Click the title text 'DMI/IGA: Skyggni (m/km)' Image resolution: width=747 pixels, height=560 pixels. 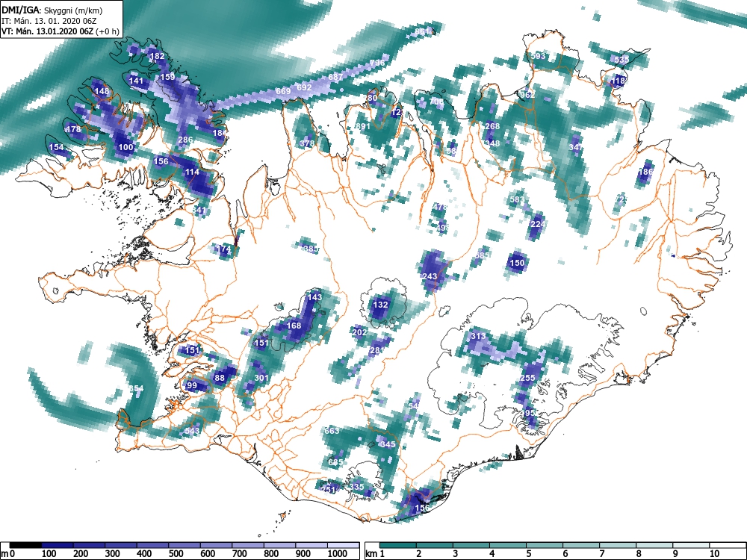click(x=52, y=10)
